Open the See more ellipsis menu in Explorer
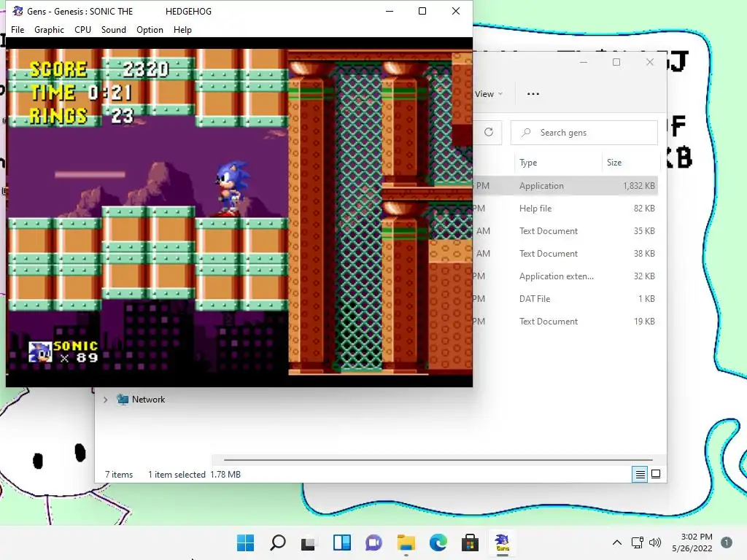This screenshot has height=560, width=747. point(533,94)
